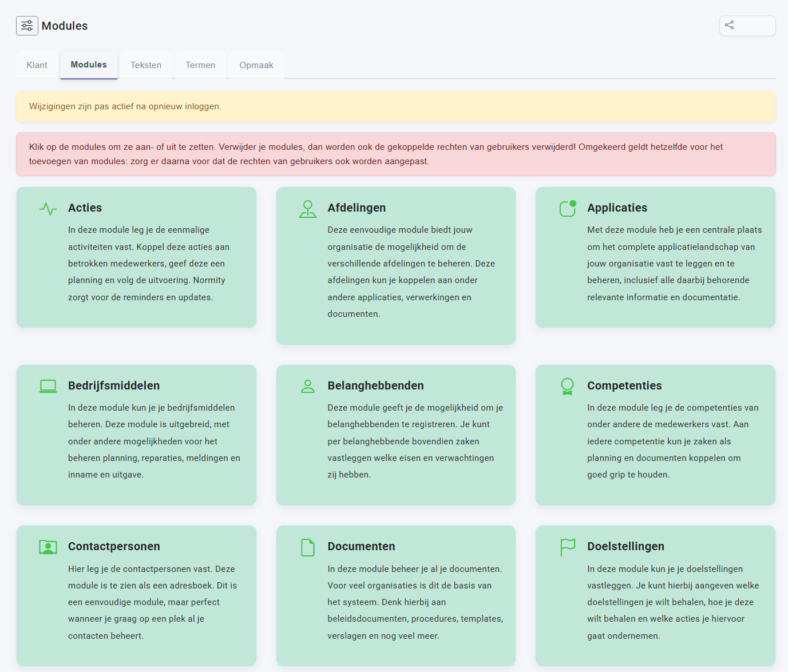Screen dimensions: 788x672
Task: Disable the Applicaties module card
Action: click(655, 257)
